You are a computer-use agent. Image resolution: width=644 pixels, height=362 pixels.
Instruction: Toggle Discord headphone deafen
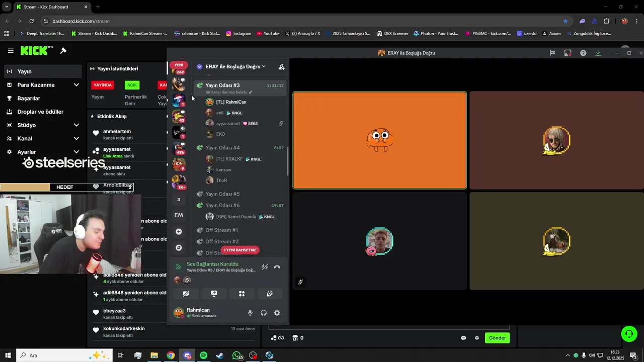(264, 313)
